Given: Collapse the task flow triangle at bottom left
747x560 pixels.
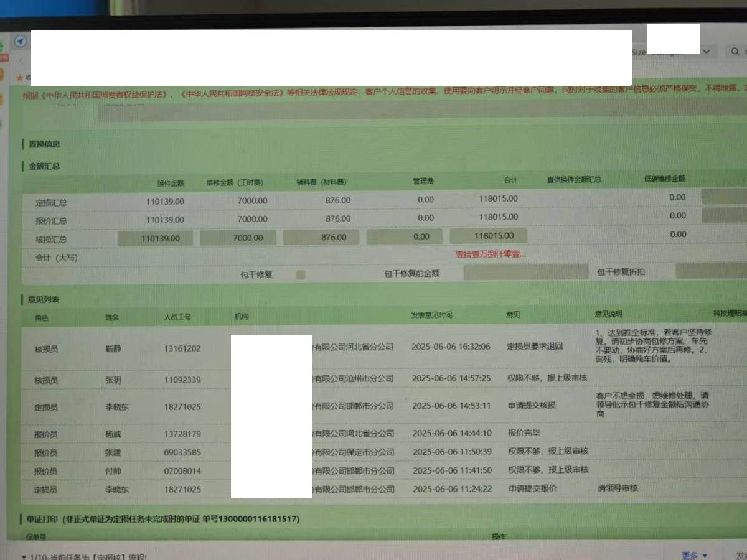Looking at the screenshot, I should pos(24,557).
